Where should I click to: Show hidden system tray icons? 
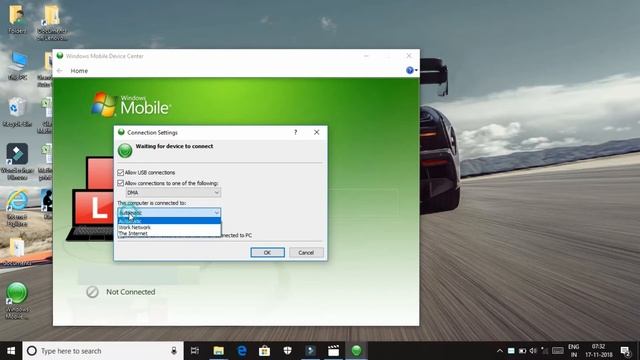coord(500,351)
